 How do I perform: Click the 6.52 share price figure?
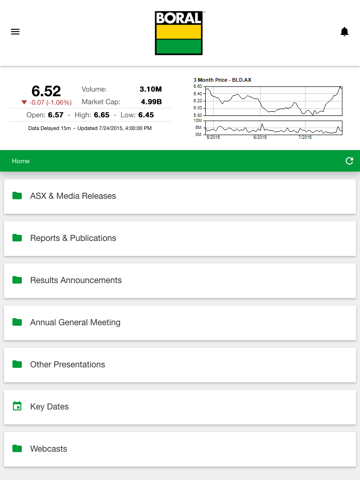[x=46, y=91]
